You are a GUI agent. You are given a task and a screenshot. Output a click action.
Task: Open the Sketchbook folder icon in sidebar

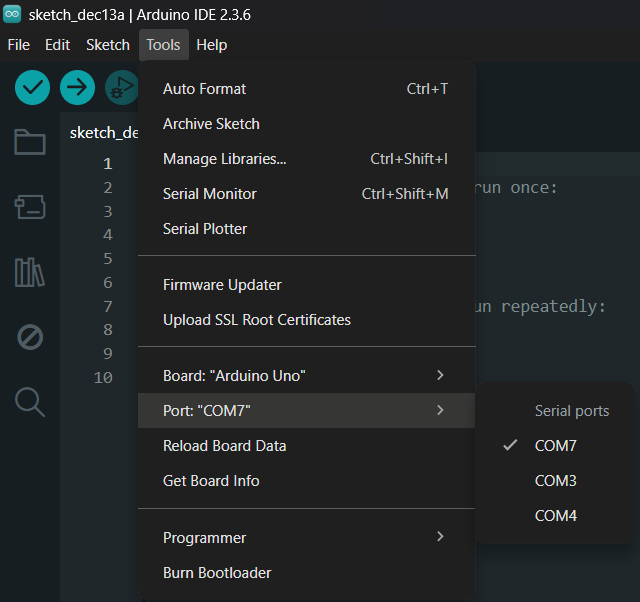click(x=30, y=142)
